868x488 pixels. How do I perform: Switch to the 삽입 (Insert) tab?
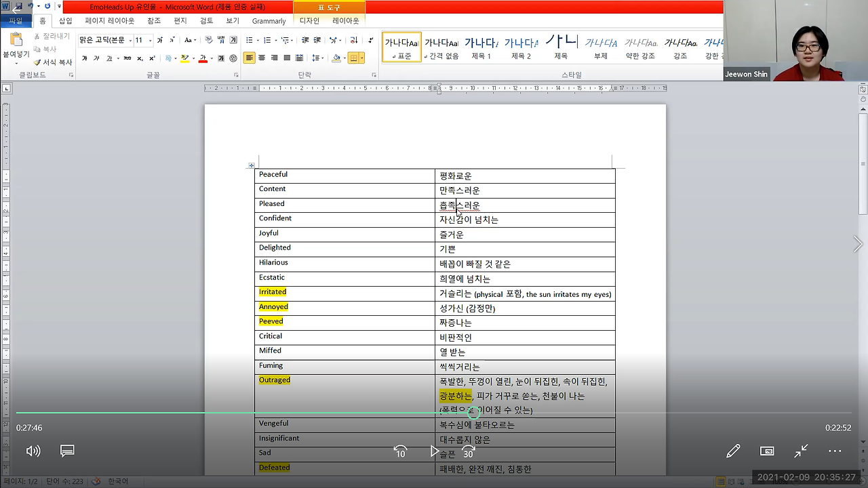click(66, 21)
